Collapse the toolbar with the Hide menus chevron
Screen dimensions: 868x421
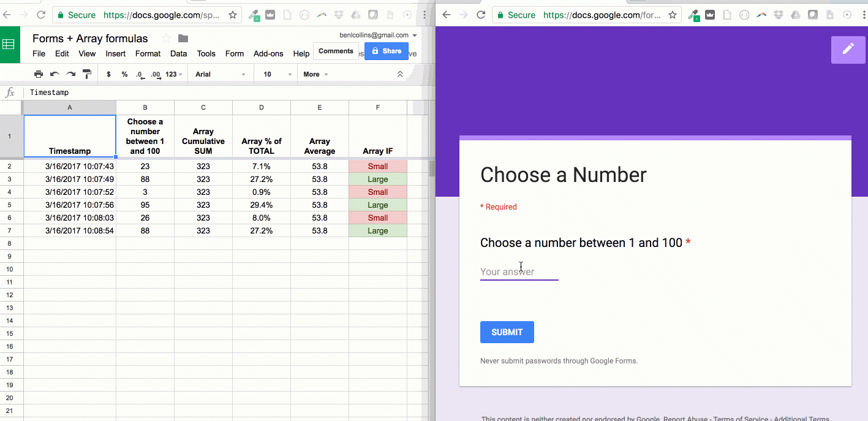click(400, 74)
